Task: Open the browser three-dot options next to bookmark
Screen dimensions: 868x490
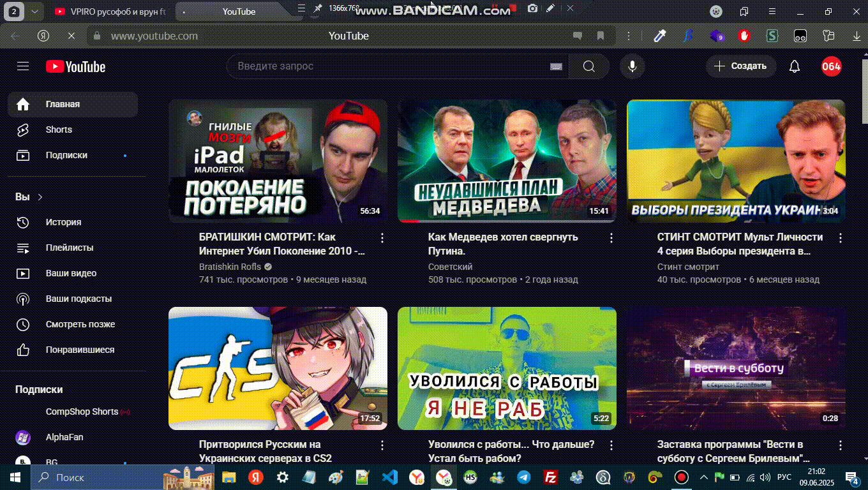Action: pos(629,36)
